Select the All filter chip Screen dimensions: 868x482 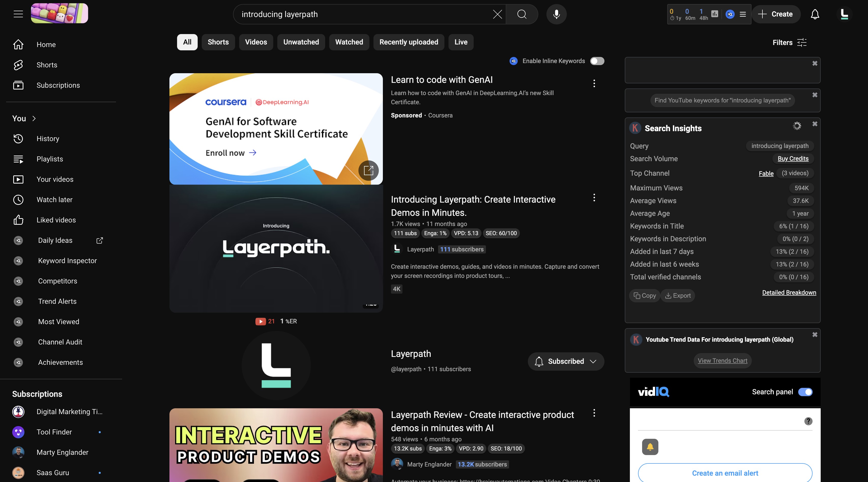click(x=187, y=42)
